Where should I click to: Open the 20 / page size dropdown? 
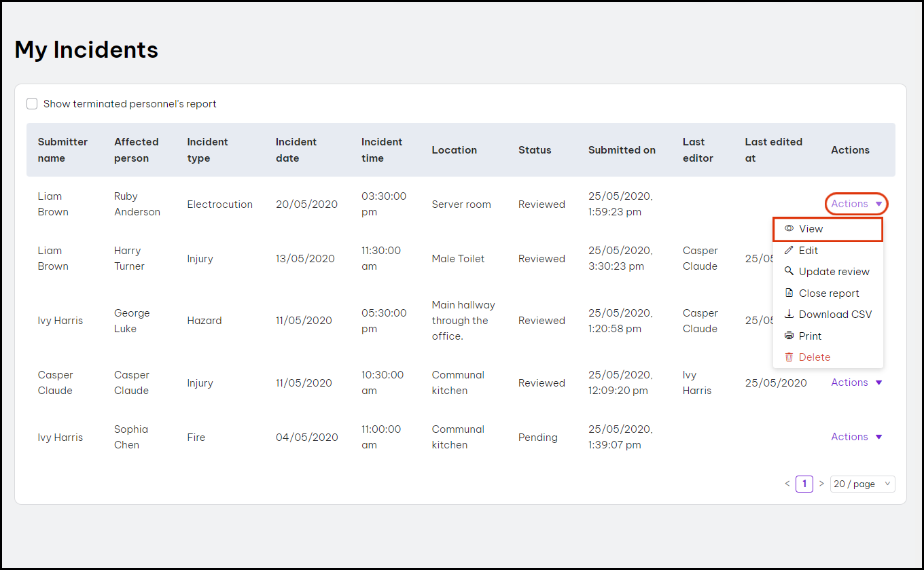pos(862,484)
